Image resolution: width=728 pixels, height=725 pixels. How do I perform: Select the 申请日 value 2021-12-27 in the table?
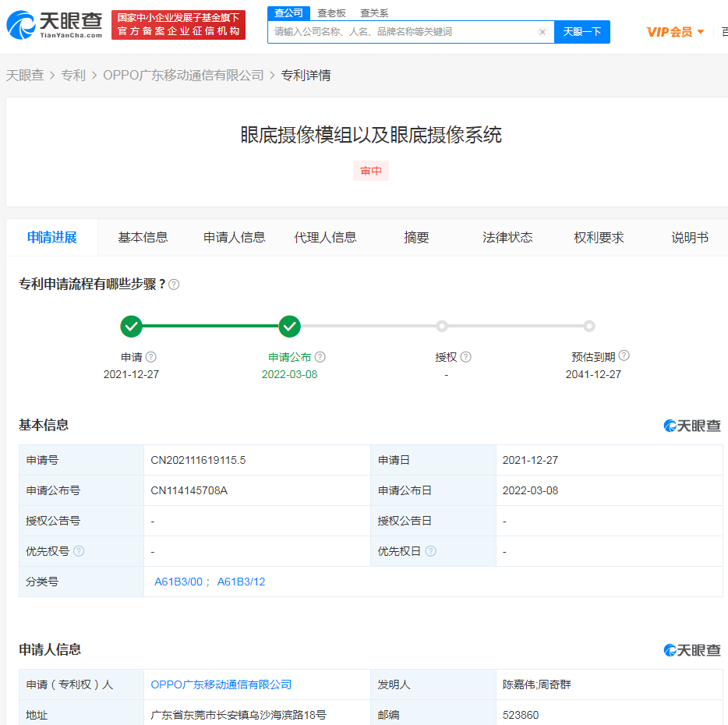pos(530,460)
